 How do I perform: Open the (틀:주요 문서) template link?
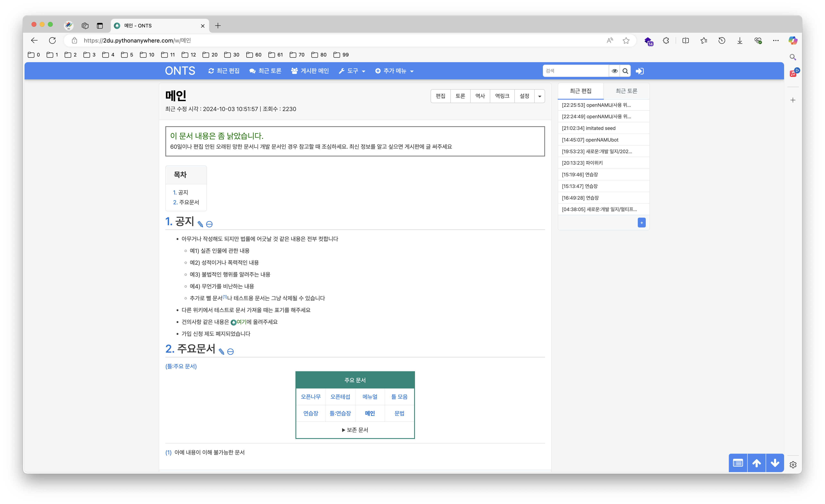[x=181, y=366]
